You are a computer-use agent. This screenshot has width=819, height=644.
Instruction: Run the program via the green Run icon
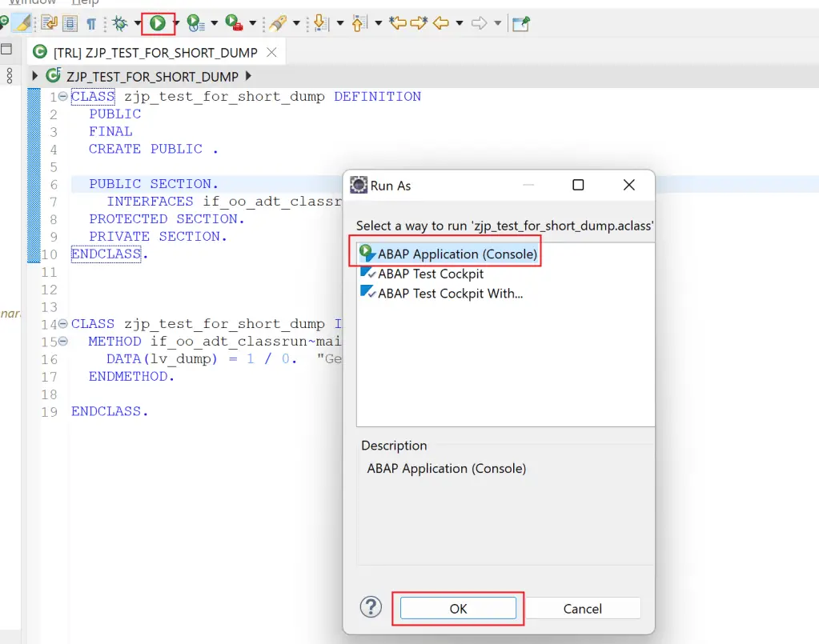(x=158, y=23)
